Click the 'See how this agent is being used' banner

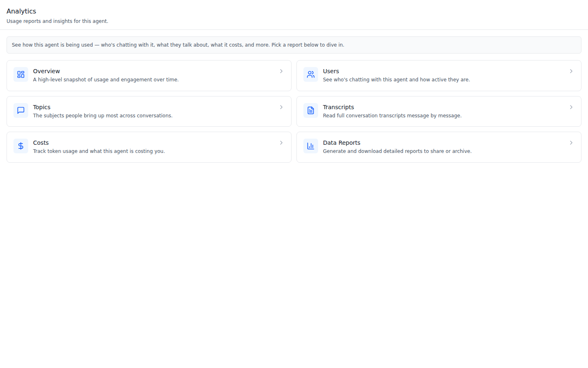coord(294,45)
